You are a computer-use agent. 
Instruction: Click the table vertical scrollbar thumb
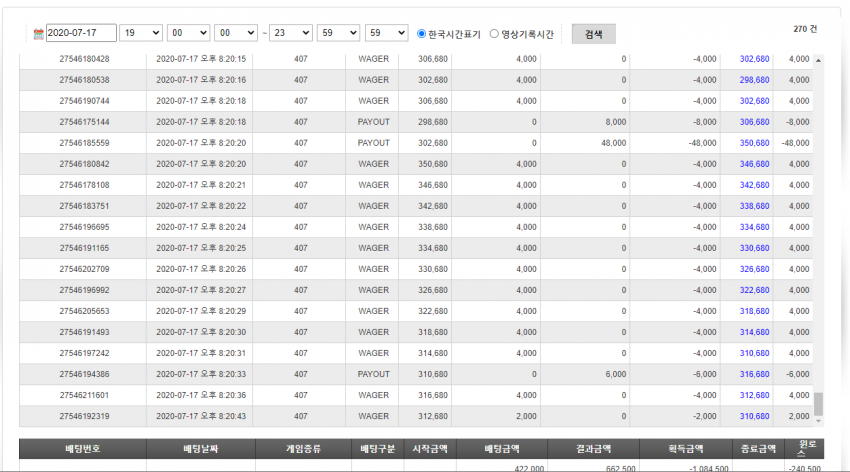click(x=818, y=404)
